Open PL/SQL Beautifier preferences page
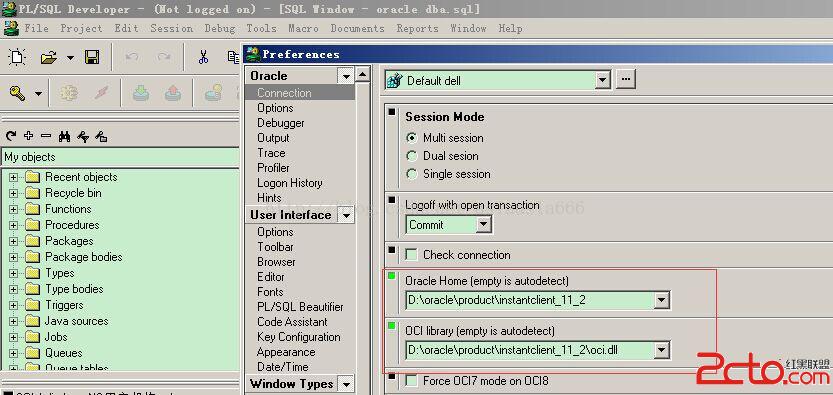This screenshot has width=833, height=395. tap(300, 307)
